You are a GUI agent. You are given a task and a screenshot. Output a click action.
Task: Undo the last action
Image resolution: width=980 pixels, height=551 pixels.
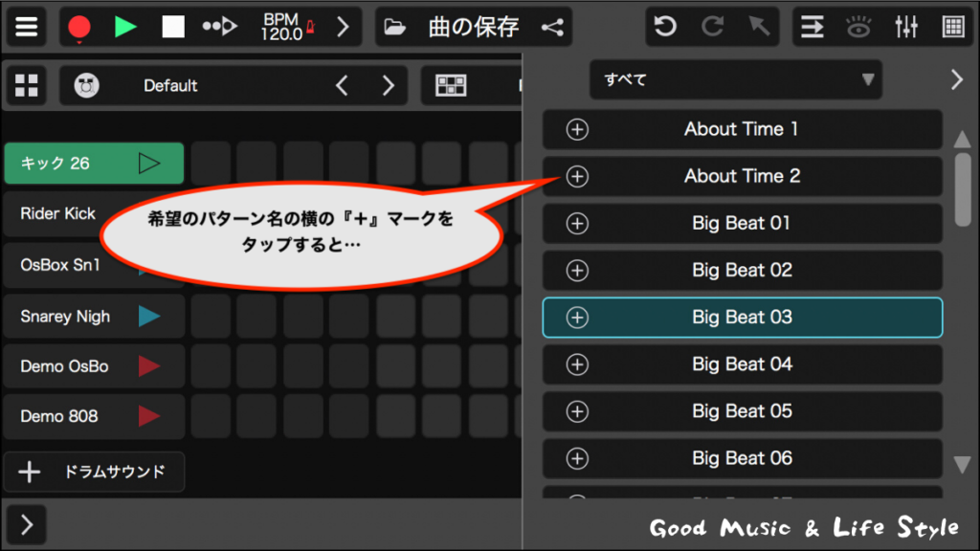(665, 27)
